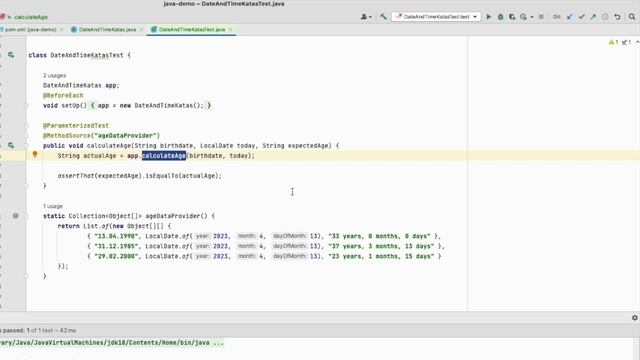The width and height of the screenshot is (640, 360).
Task: Click the green typo check indicator
Action: [x=626, y=42]
